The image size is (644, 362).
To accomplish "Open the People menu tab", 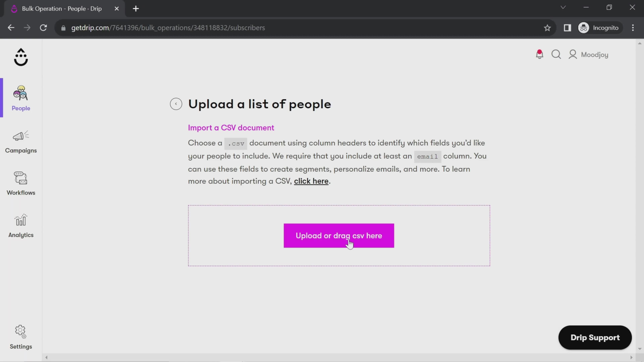I will click(x=21, y=98).
